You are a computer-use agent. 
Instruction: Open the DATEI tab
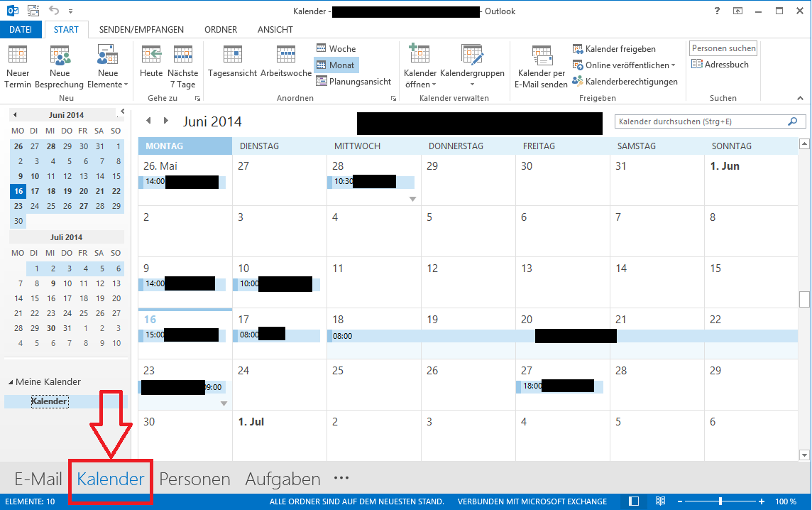click(21, 29)
